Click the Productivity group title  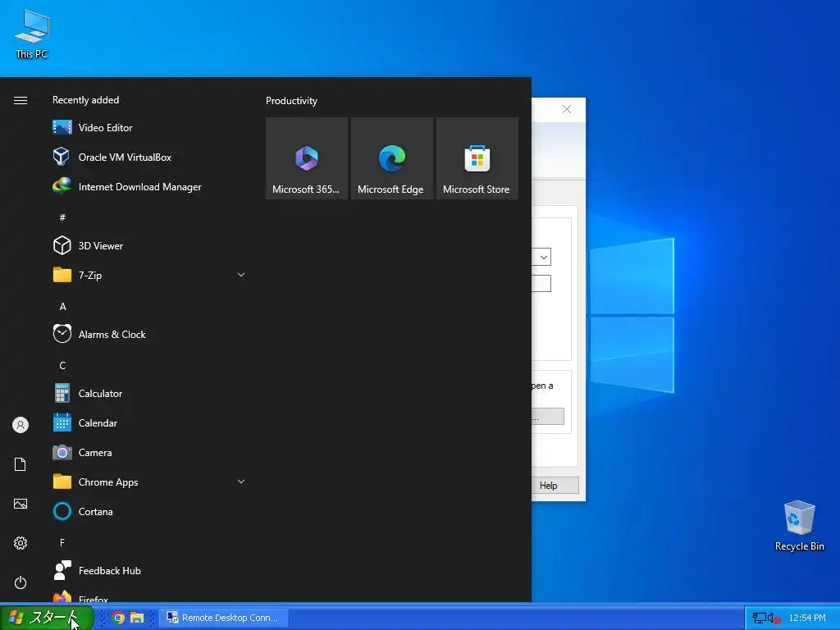(291, 101)
